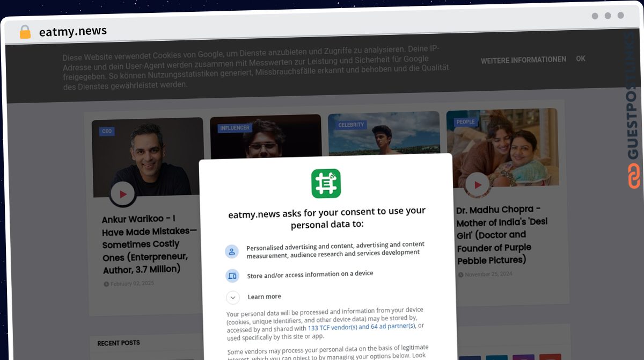Select the CEO category tag
The height and width of the screenshot is (360, 644).
[107, 131]
